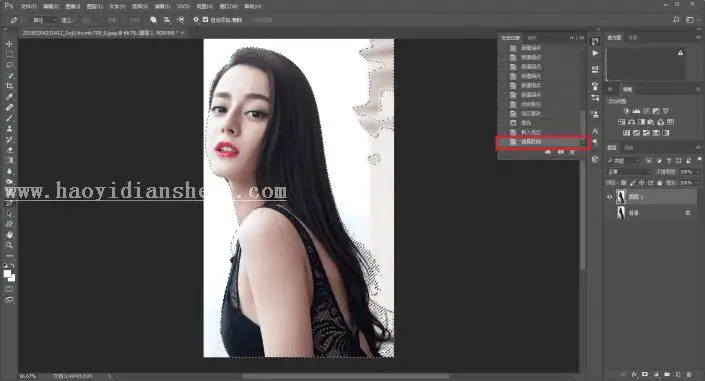This screenshot has height=381, width=705.
Task: Toggle lock image pixels brush icon
Action: pos(633,183)
